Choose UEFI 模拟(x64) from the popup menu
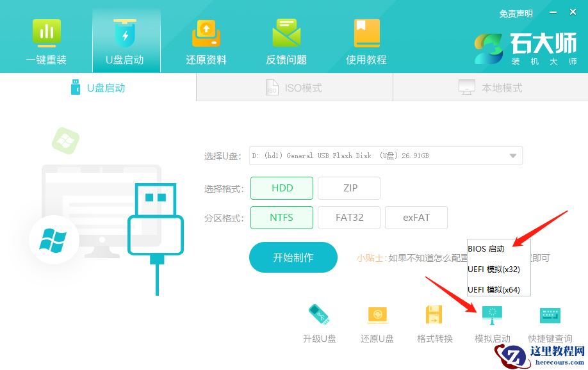 pyautogui.click(x=495, y=289)
